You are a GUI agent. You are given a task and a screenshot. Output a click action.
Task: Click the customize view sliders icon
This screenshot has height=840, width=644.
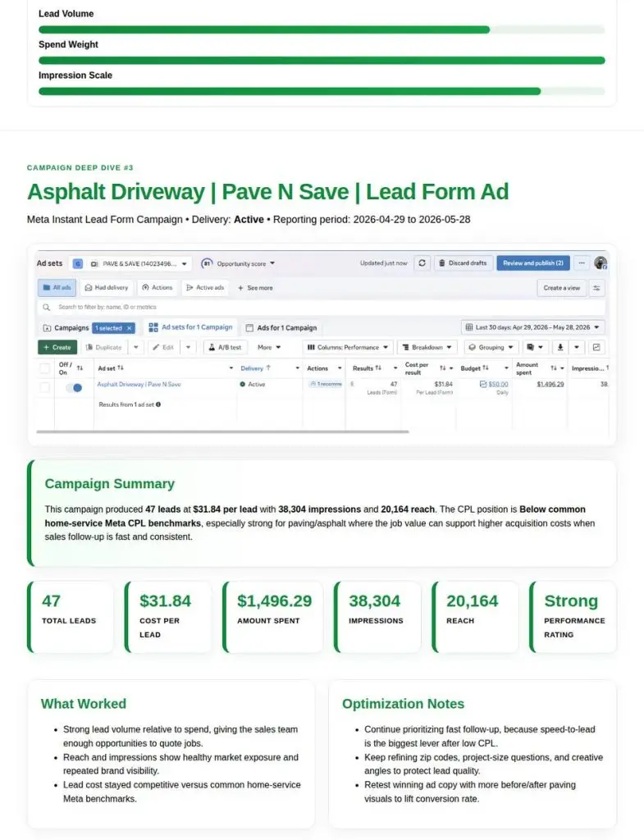click(596, 288)
